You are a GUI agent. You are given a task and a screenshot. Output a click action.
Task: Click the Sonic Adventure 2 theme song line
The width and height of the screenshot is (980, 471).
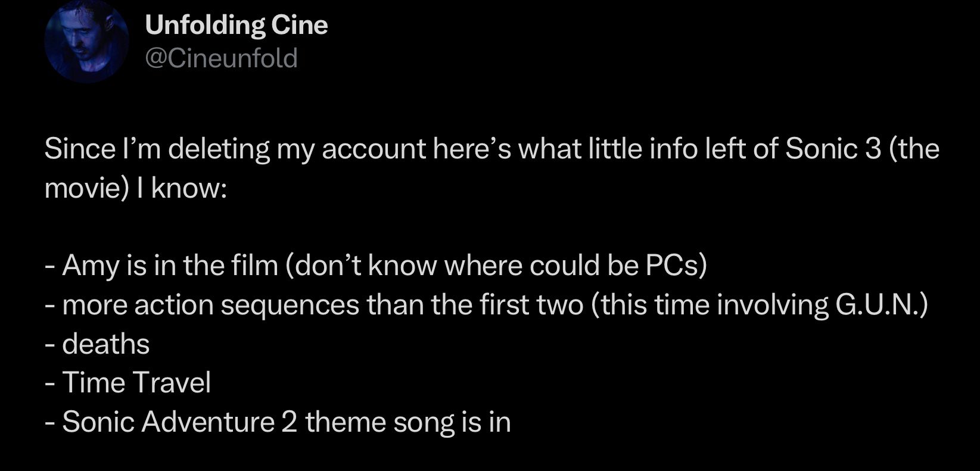click(278, 422)
